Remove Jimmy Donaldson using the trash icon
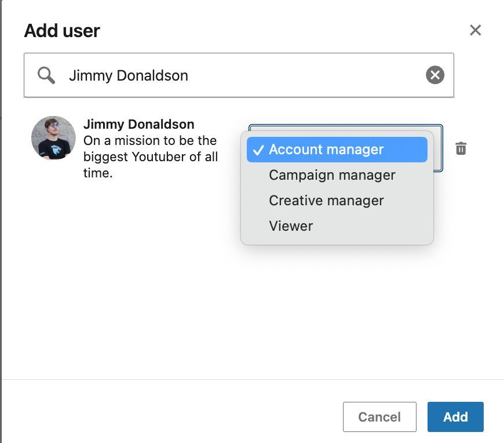Viewport: 504px width, 443px height. (461, 148)
